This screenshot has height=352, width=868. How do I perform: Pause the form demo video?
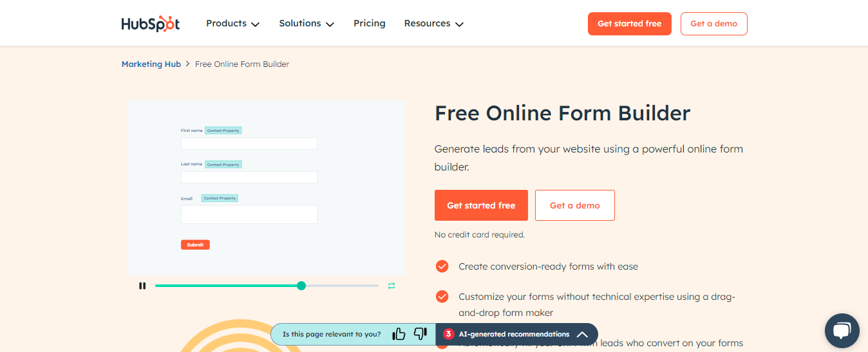pos(142,286)
